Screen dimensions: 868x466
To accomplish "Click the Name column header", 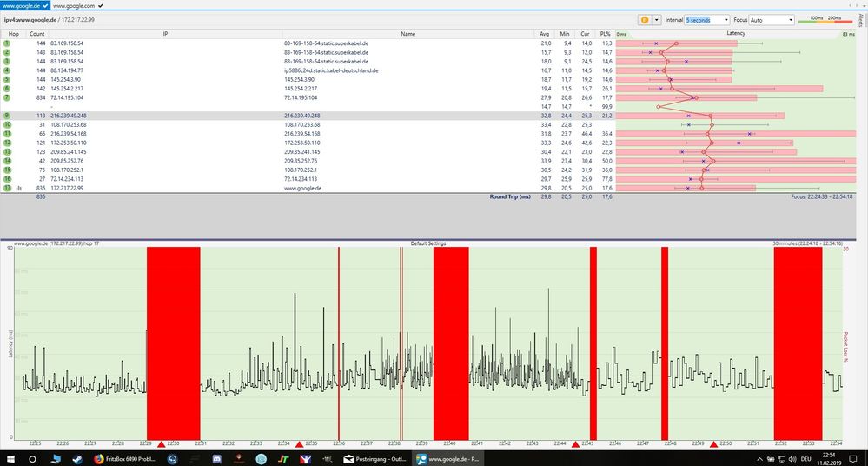I will 408,34.
